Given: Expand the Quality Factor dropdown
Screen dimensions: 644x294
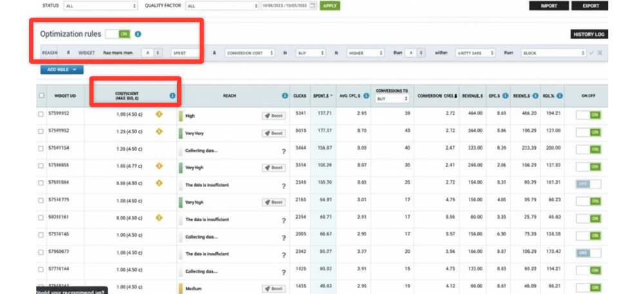Looking at the screenshot, I should (221, 6).
